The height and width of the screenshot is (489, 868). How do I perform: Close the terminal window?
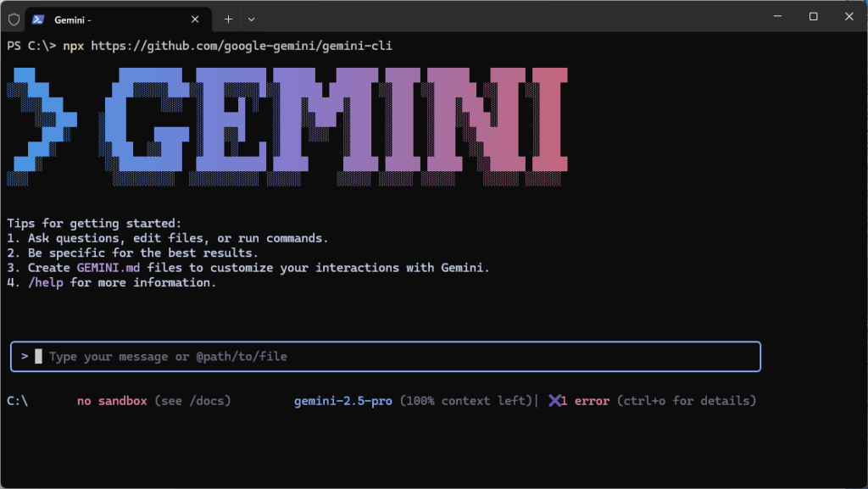[x=849, y=16]
